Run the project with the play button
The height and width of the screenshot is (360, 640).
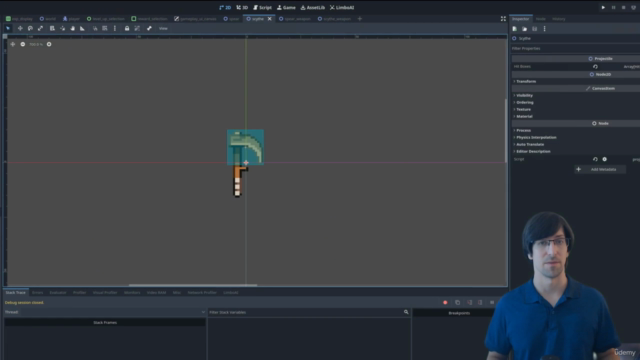point(603,7)
